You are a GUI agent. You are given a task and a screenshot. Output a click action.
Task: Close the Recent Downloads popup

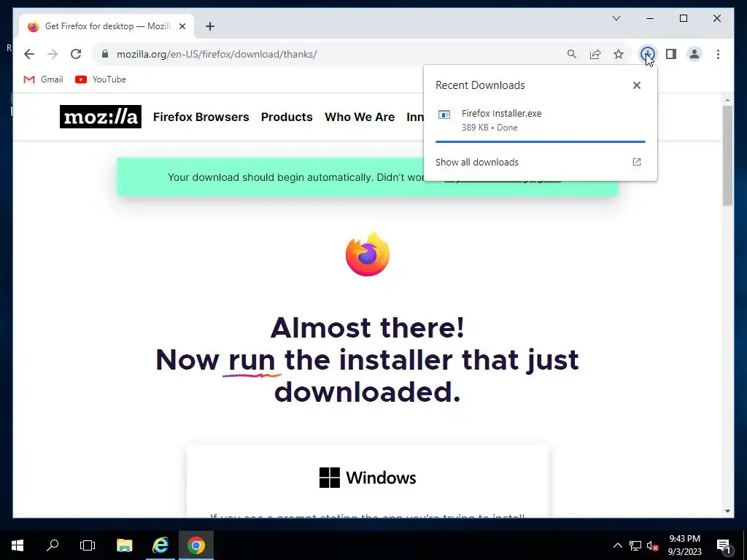click(636, 85)
